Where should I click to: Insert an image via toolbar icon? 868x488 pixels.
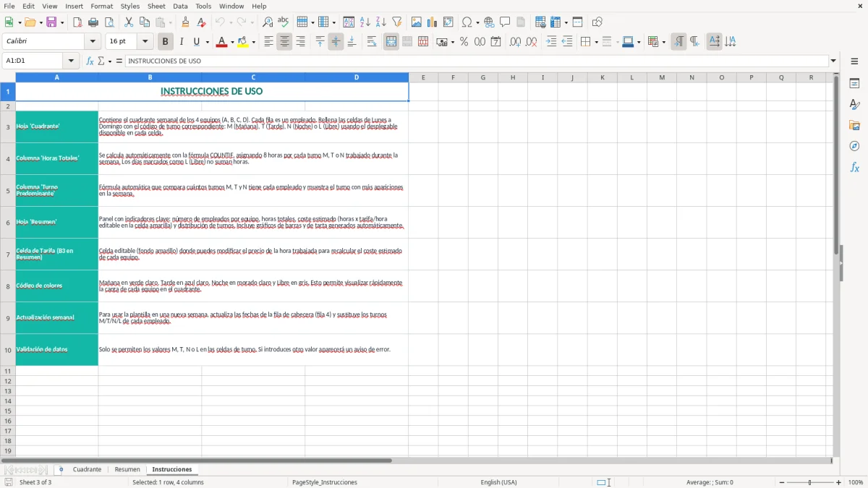tap(417, 22)
